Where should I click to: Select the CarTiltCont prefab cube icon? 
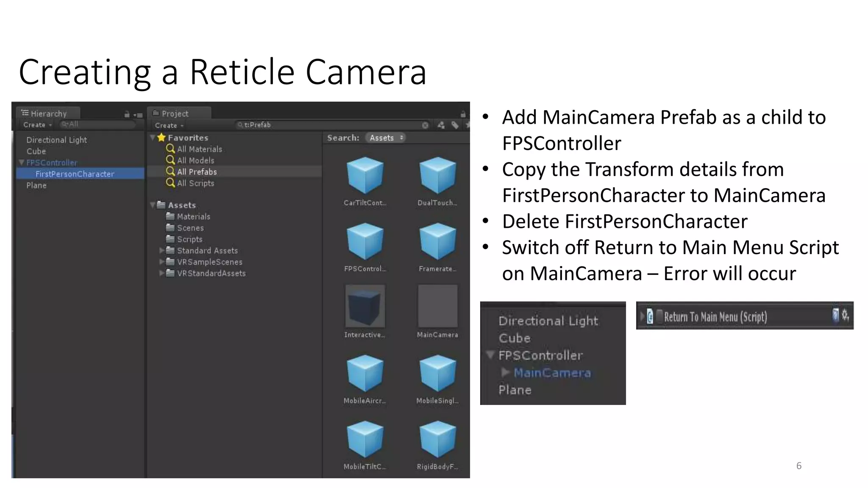pyautogui.click(x=365, y=175)
